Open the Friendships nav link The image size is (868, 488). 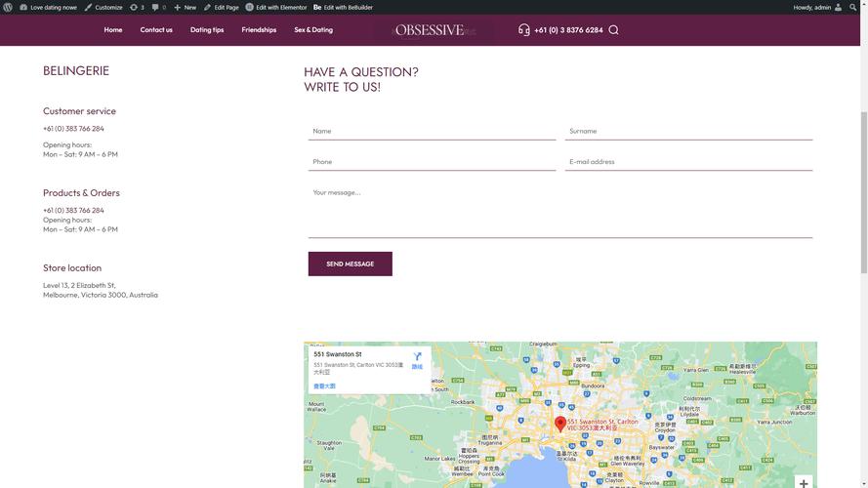[x=259, y=30]
